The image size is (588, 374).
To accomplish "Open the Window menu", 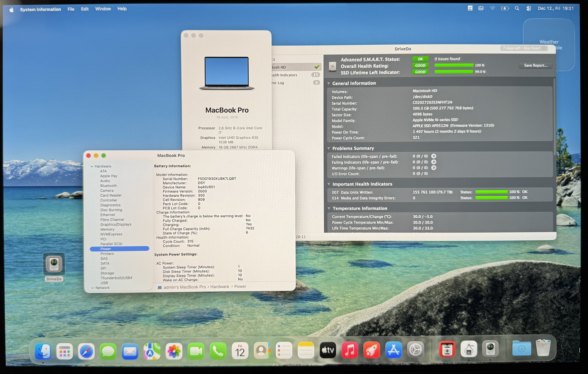I will (103, 9).
